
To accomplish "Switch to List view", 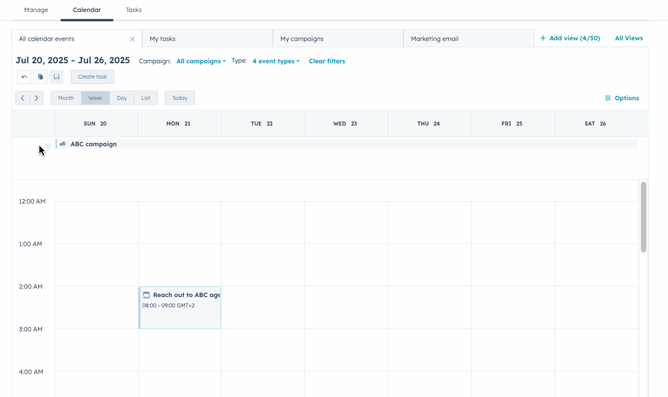I will tap(146, 98).
